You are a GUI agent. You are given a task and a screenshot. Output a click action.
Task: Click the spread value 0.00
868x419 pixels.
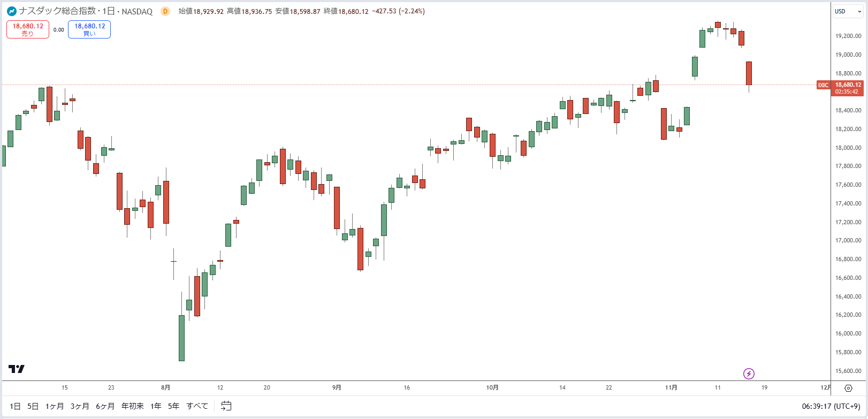(x=59, y=30)
